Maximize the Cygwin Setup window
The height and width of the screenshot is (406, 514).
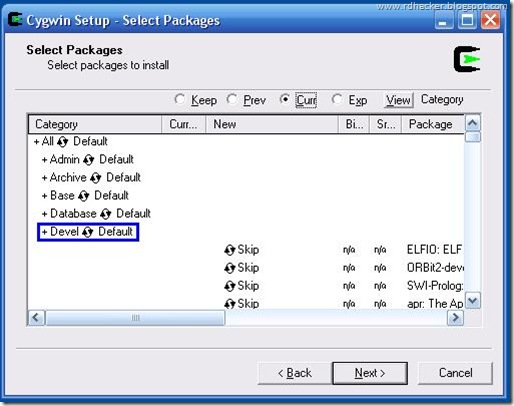tap(467, 20)
